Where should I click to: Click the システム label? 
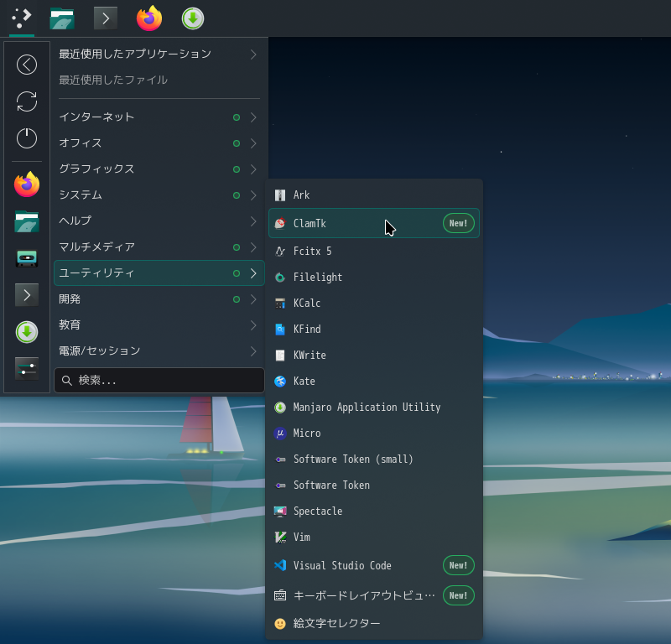click(81, 195)
